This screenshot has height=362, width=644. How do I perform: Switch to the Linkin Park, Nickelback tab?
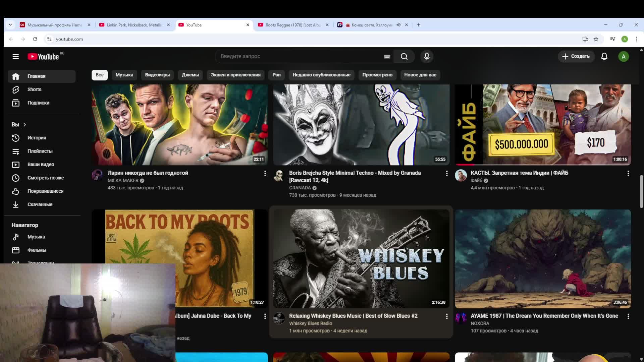coord(134,25)
